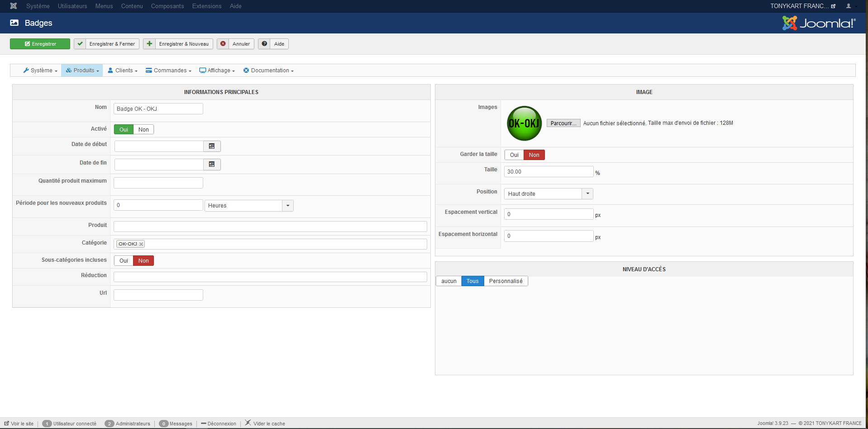The width and height of the screenshot is (868, 429).
Task: Click the Taille percentage field
Action: pos(548,171)
